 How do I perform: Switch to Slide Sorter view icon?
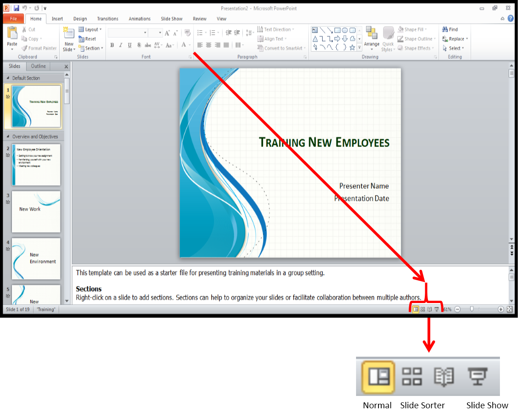click(x=422, y=309)
